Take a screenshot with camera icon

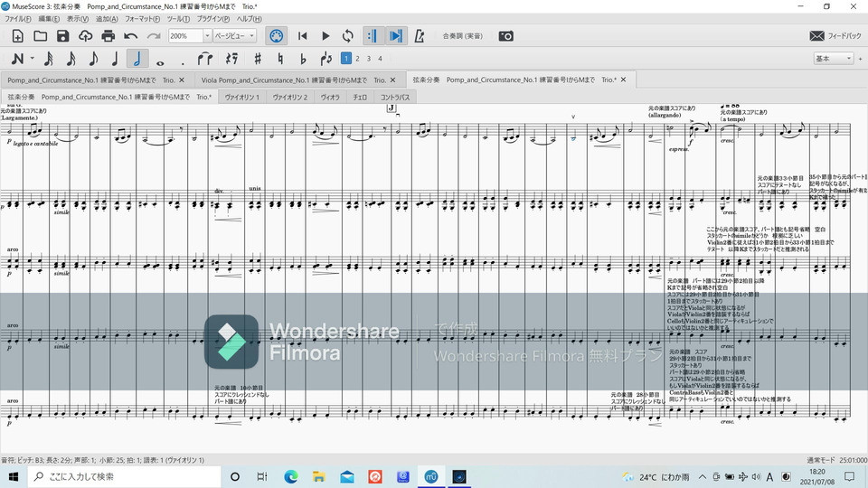click(506, 36)
